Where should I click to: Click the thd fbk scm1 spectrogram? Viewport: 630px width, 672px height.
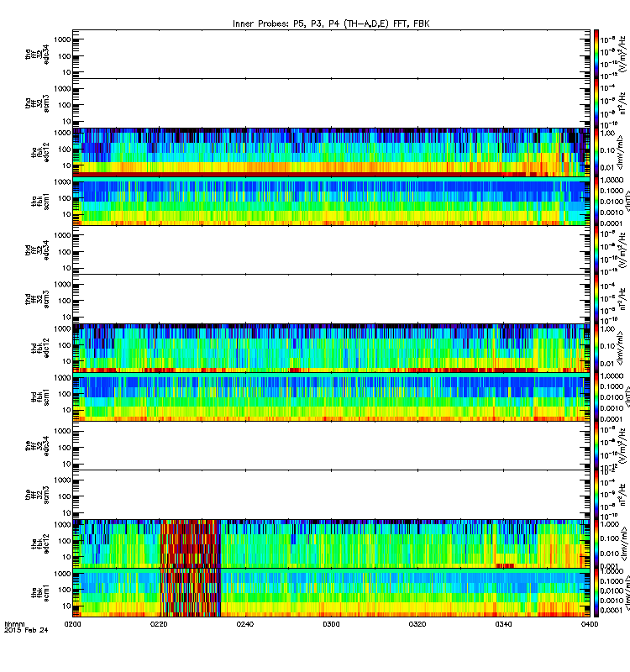coord(331,397)
